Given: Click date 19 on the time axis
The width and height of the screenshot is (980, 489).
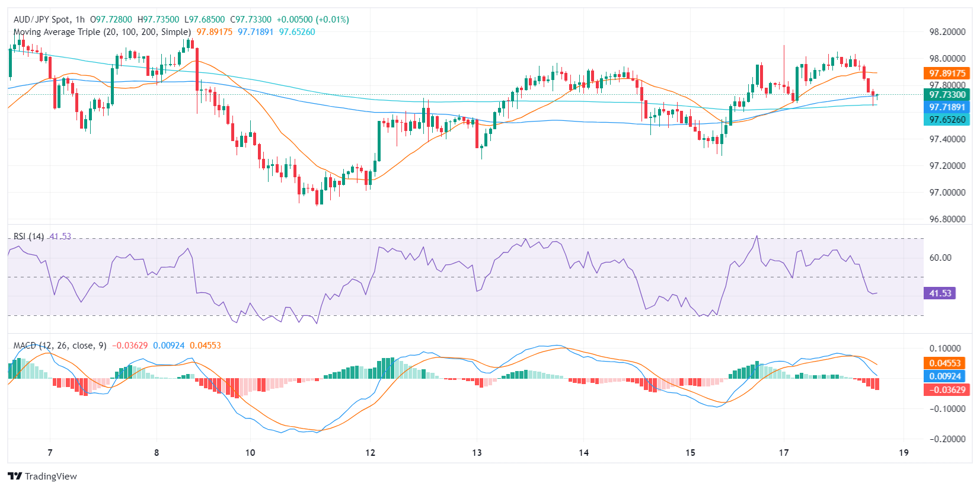Looking at the screenshot, I should tap(904, 453).
